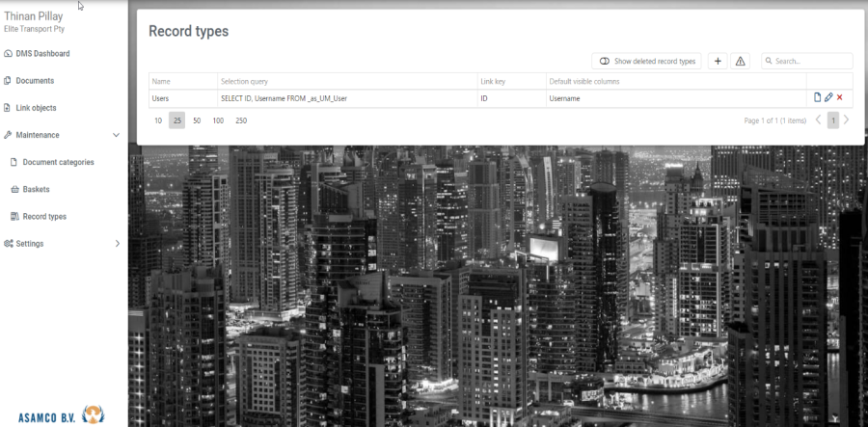
Task: Toggle Show deleted record types
Action: coord(646,61)
